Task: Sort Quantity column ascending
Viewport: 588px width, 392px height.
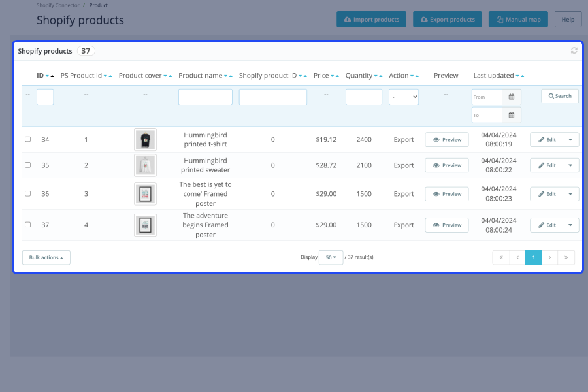Action: [x=381, y=76]
